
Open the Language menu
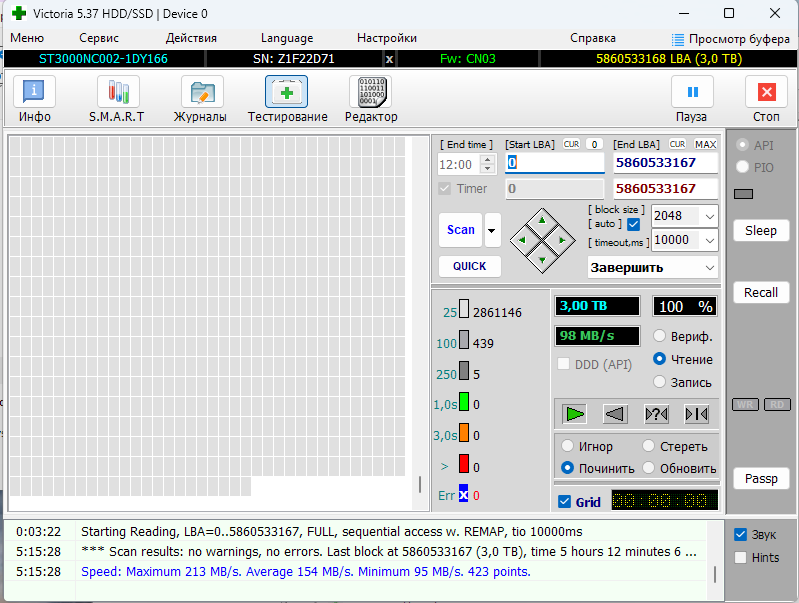coord(287,38)
